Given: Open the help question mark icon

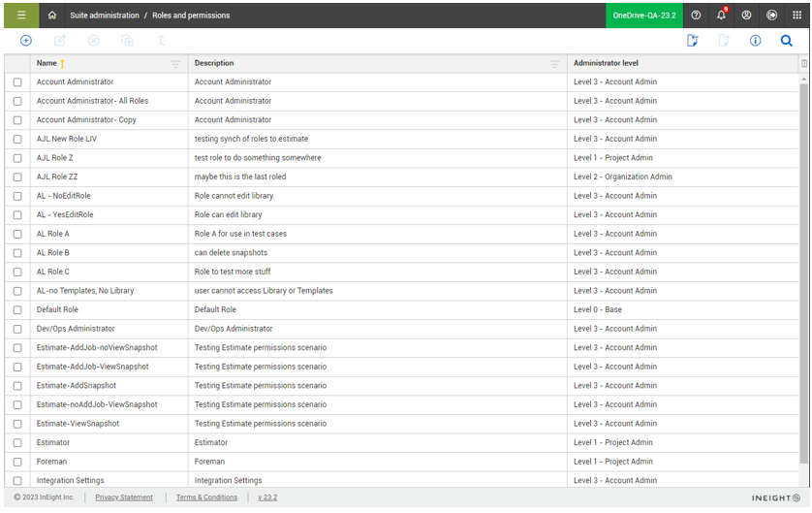Looking at the screenshot, I should [696, 16].
